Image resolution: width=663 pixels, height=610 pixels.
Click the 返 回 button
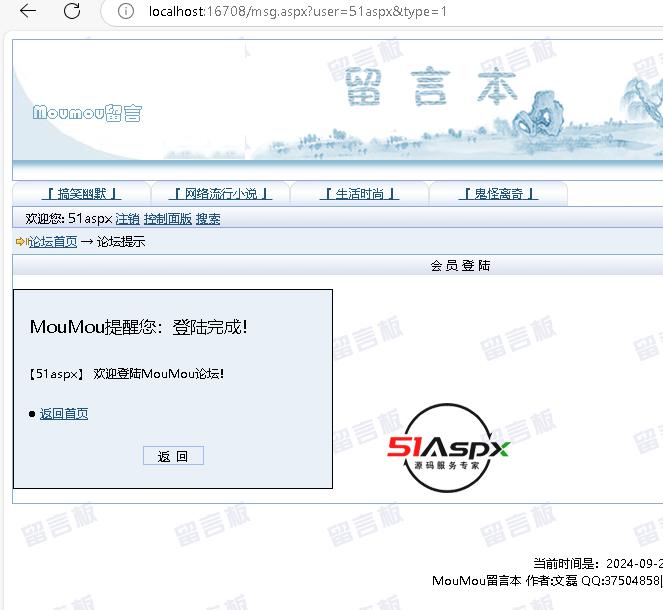point(173,456)
